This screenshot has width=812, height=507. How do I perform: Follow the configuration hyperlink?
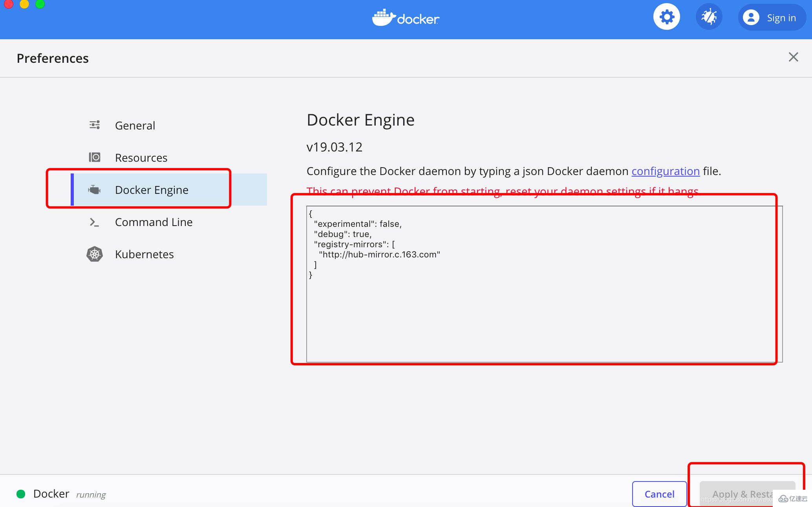666,171
